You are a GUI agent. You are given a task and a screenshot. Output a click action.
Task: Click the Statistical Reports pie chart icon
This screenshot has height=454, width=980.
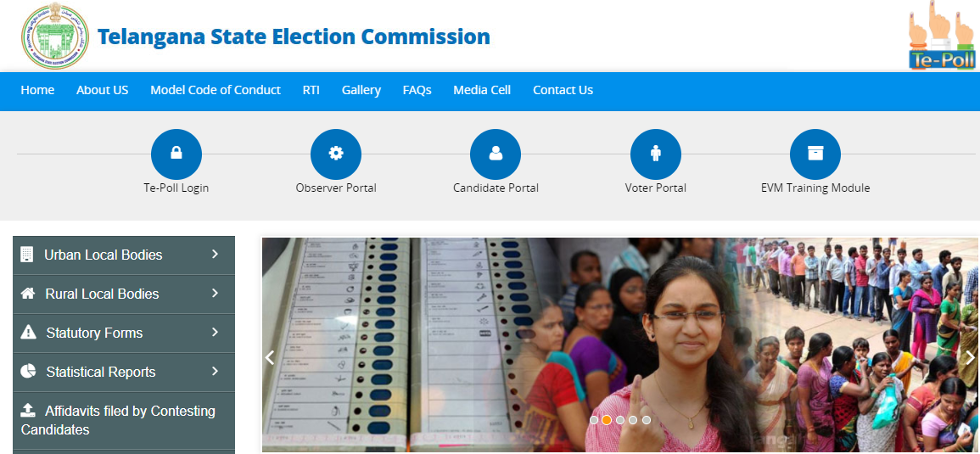tap(27, 372)
